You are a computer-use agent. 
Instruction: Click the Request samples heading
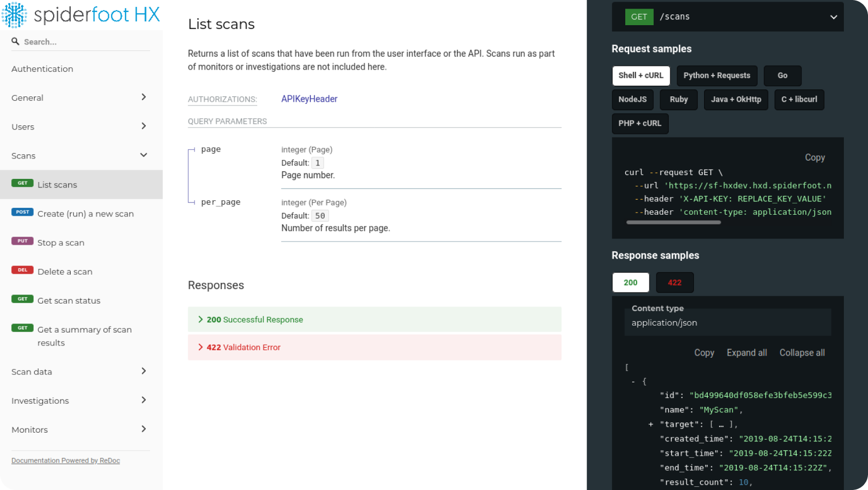652,49
